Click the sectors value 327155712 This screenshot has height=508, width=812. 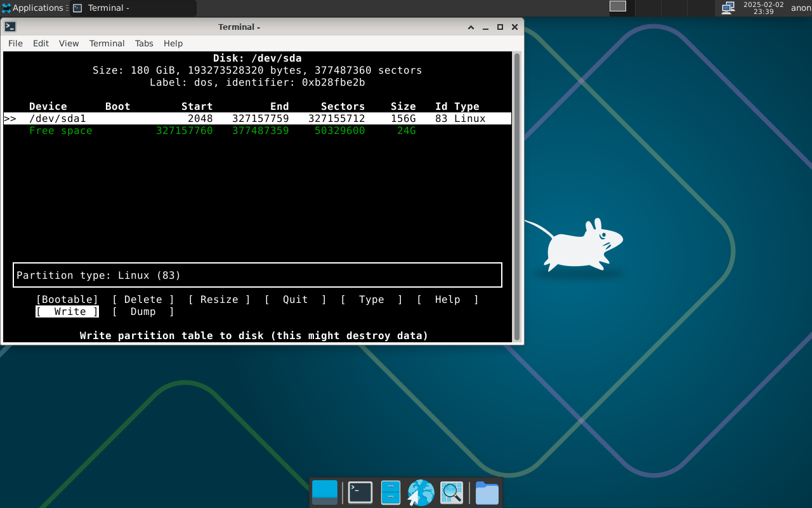(x=337, y=119)
